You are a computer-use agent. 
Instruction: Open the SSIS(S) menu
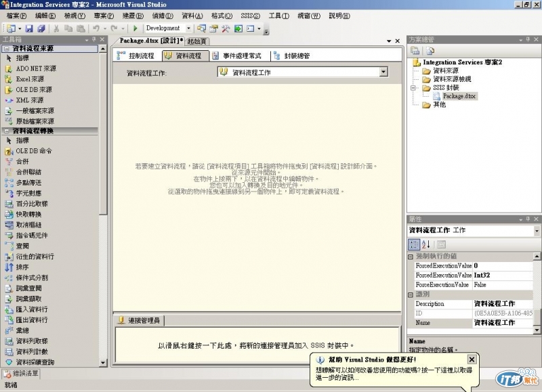[x=250, y=16]
